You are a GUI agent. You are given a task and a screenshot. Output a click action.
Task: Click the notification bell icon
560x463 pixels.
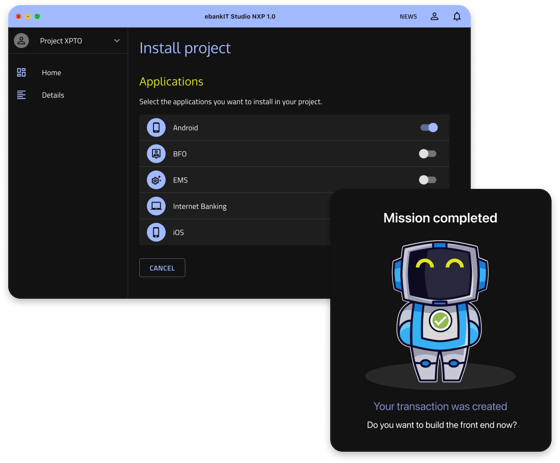[456, 16]
